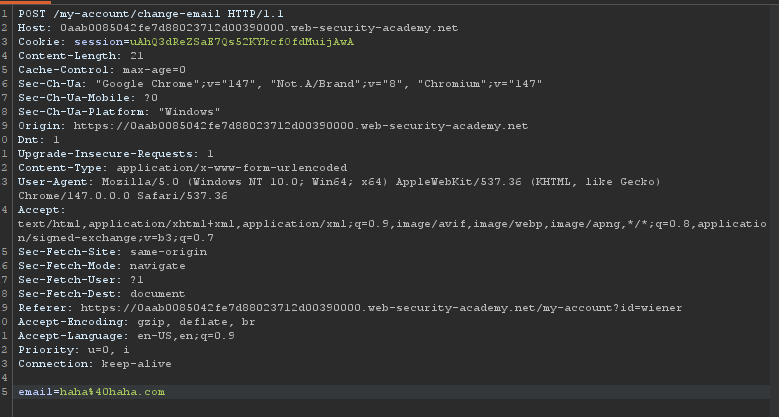The height and width of the screenshot is (417, 779).
Task: Click the Upgrade-Insecure-Requests header
Action: point(116,154)
